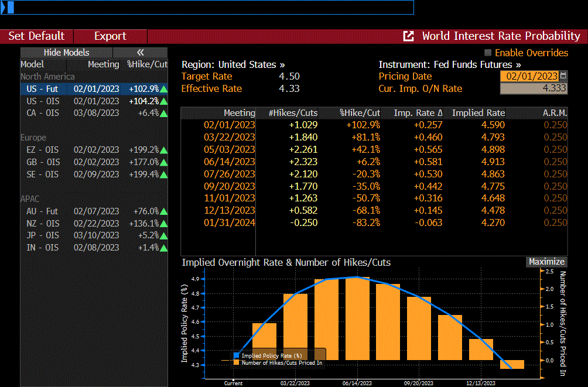The image size is (588, 387).
Task: Click Target Rate value 4.50
Action: [289, 77]
